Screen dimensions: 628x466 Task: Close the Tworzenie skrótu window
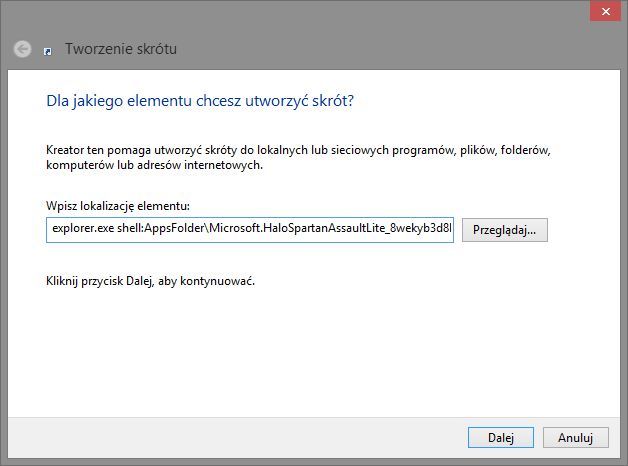coord(605,12)
